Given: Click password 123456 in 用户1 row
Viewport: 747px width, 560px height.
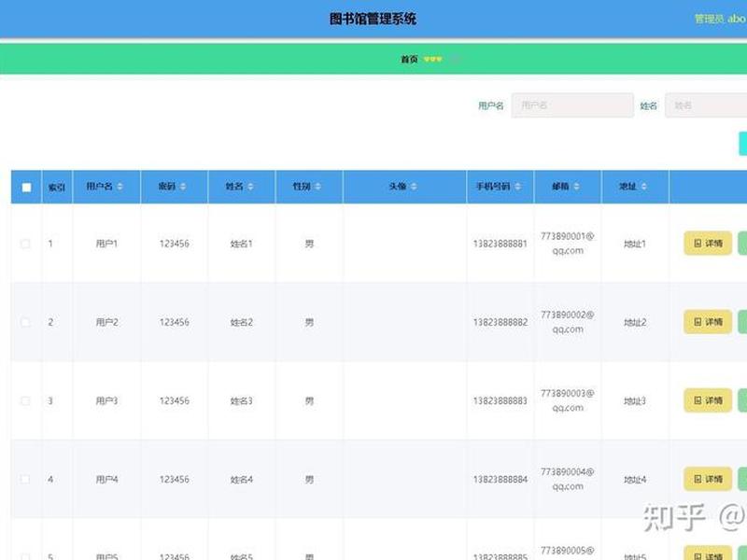Looking at the screenshot, I should [x=175, y=244].
